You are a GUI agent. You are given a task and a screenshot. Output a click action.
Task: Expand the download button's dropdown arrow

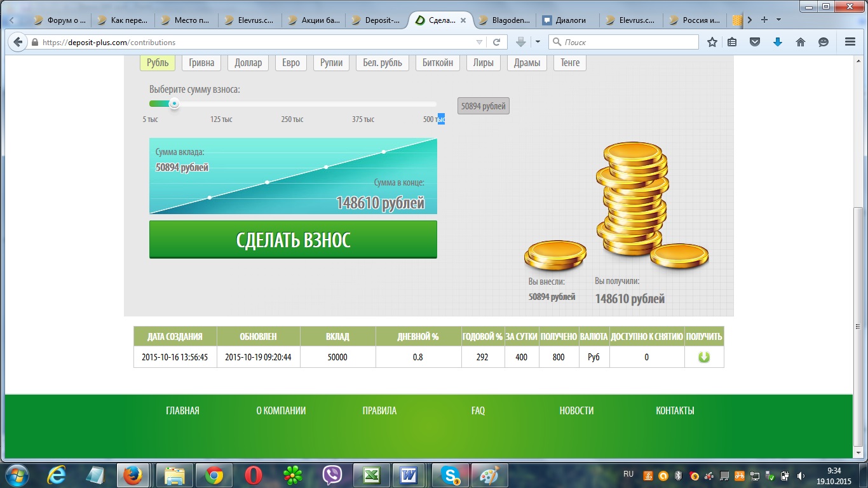pyautogui.click(x=538, y=42)
